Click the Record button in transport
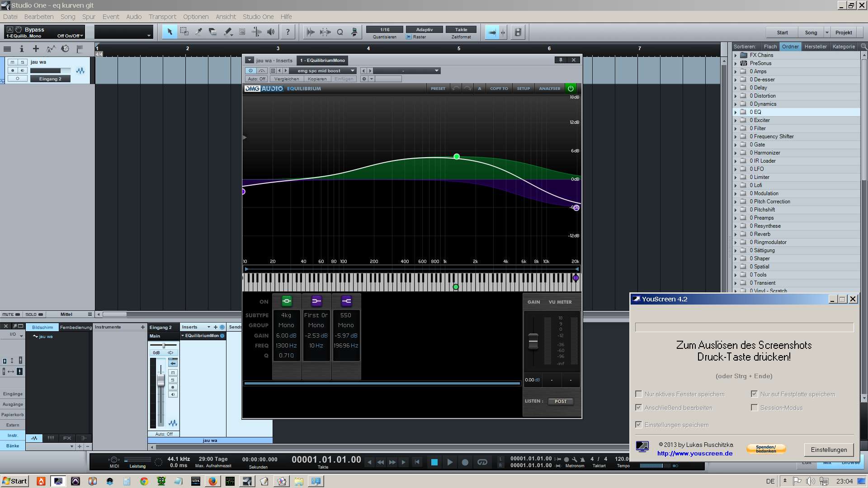 click(x=465, y=462)
